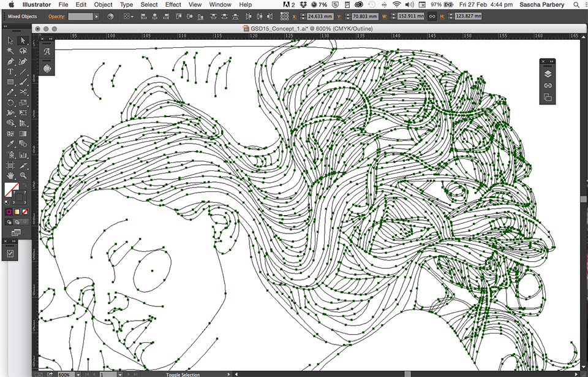This screenshot has width=588, height=377.
Task: Select the Hand tool
Action: pos(10,176)
